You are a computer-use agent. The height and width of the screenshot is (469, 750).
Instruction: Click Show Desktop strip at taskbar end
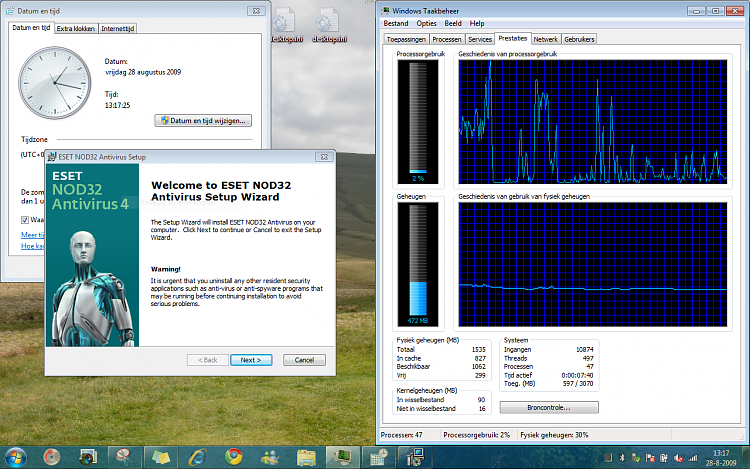[745, 458]
